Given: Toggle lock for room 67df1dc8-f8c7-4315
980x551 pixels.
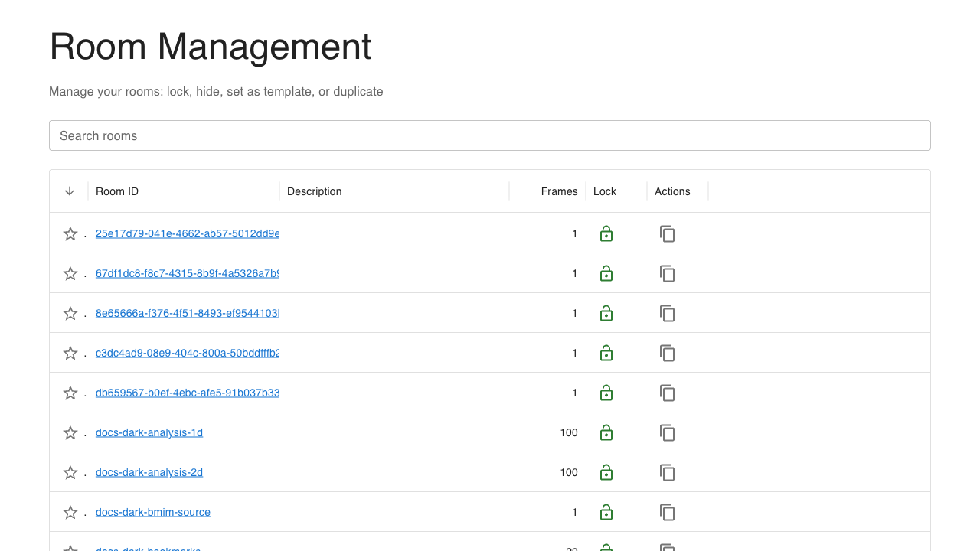Looking at the screenshot, I should tap(606, 273).
